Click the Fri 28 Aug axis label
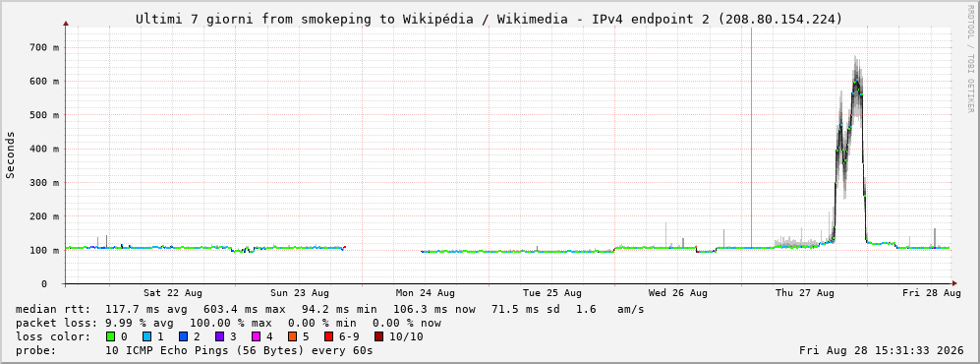980x364 pixels. coord(931,293)
